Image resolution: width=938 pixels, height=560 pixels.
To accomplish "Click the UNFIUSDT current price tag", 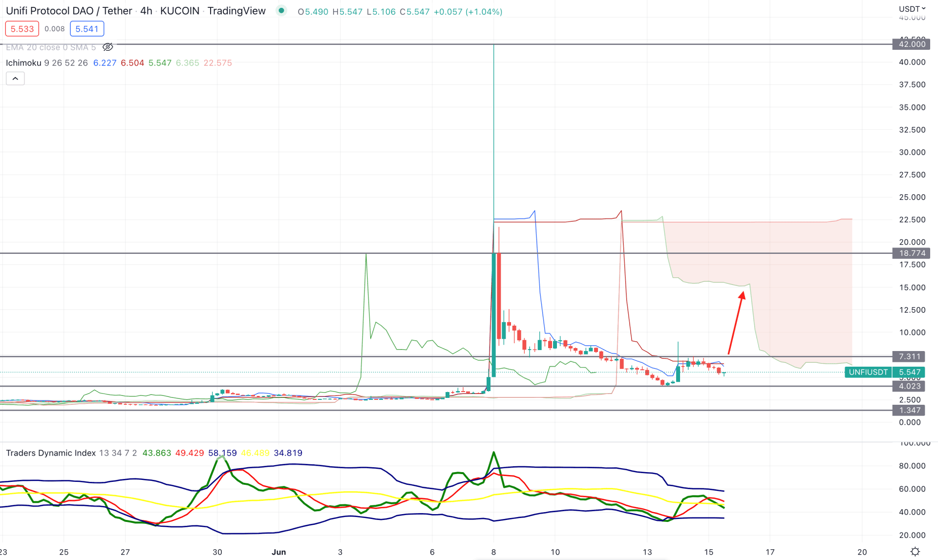I will [x=868, y=372].
